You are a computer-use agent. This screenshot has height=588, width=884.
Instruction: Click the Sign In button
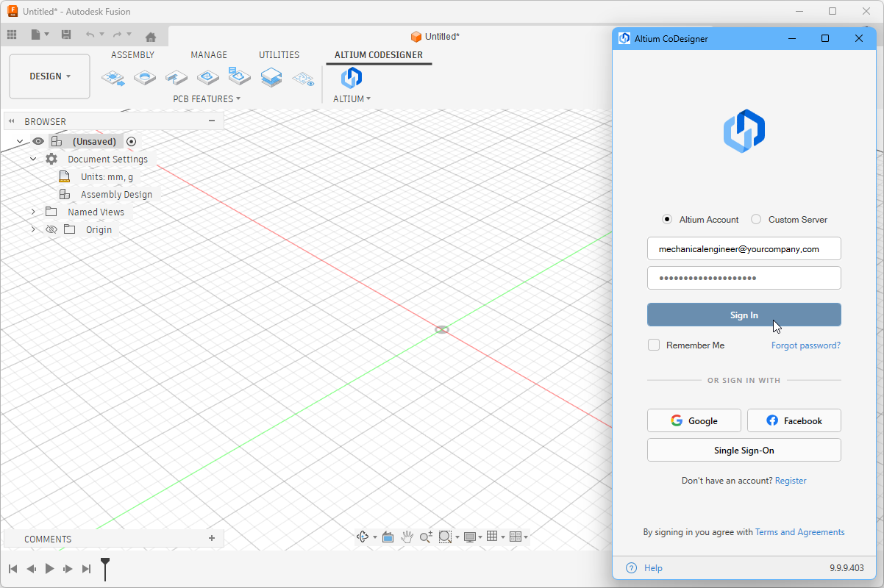tap(744, 315)
